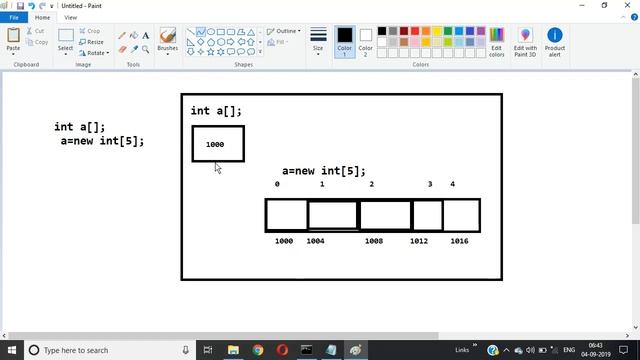Click the Product alert button

coord(555,42)
